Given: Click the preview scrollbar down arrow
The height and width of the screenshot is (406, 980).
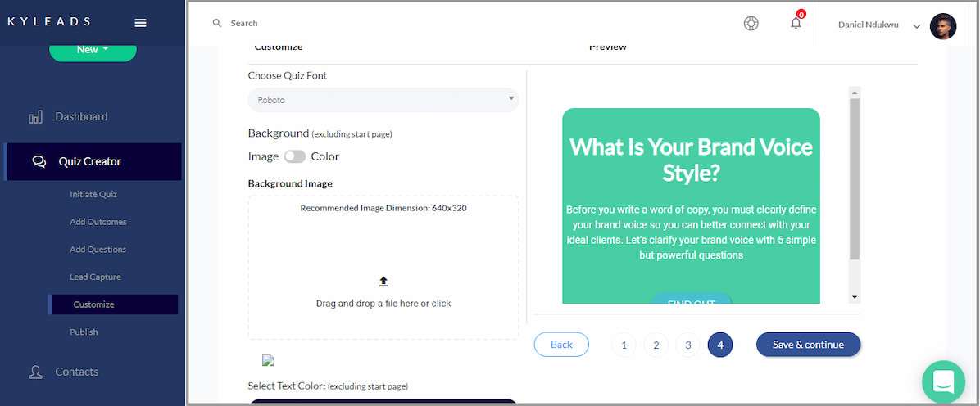Looking at the screenshot, I should coord(855,297).
